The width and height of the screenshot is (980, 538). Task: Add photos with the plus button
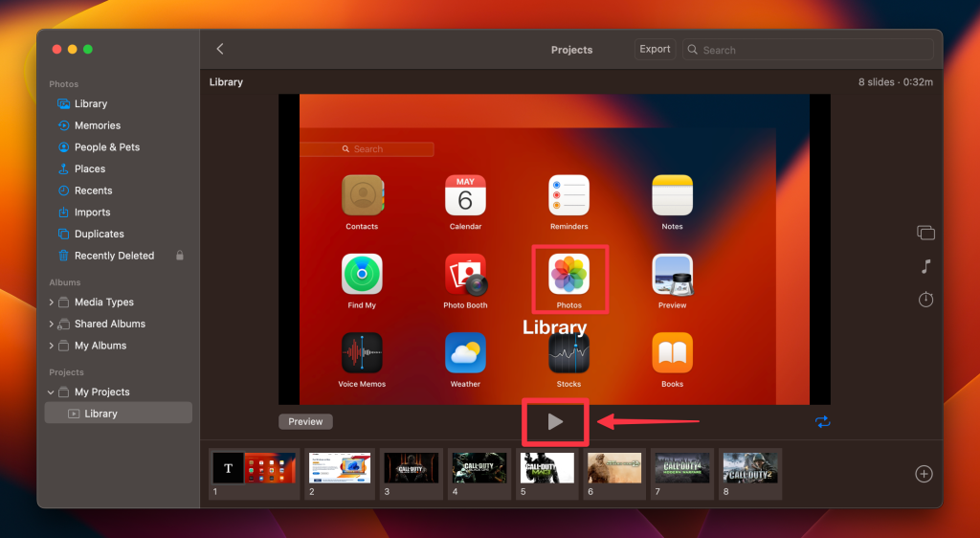tap(924, 474)
